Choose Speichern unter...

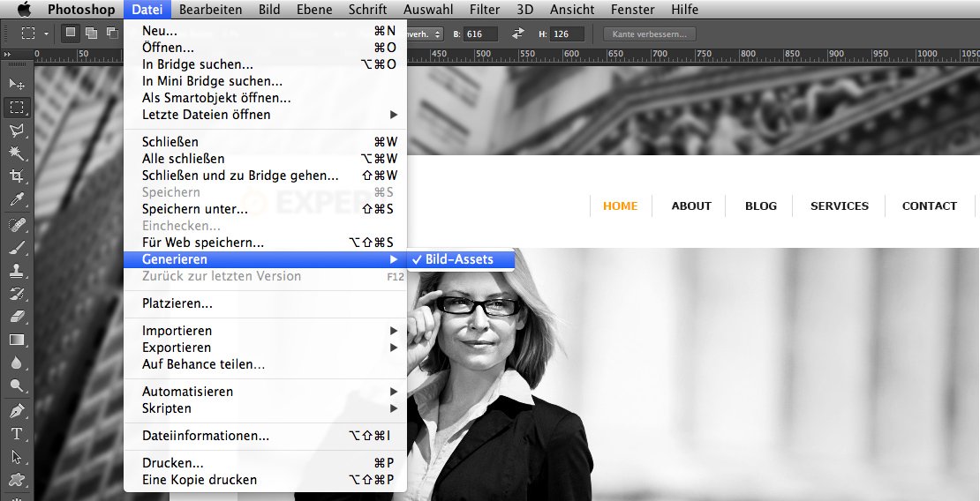[x=265, y=209]
